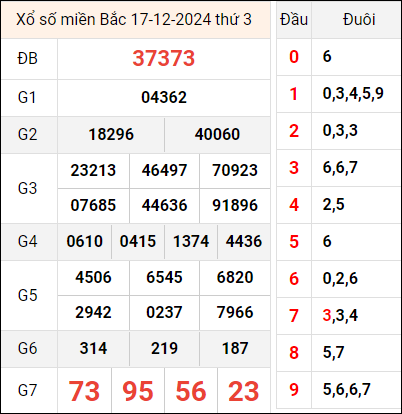Click the red G7 number 56

pos(191,391)
